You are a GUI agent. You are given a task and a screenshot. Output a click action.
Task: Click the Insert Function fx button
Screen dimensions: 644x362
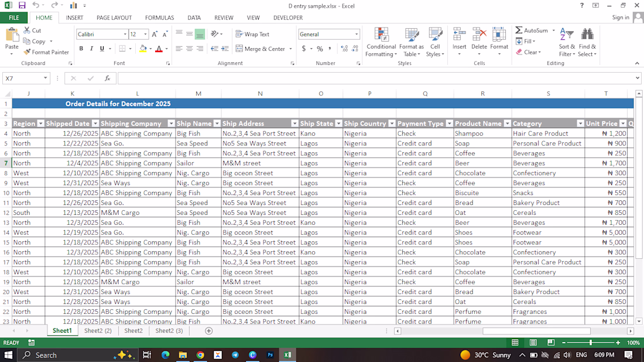point(107,78)
